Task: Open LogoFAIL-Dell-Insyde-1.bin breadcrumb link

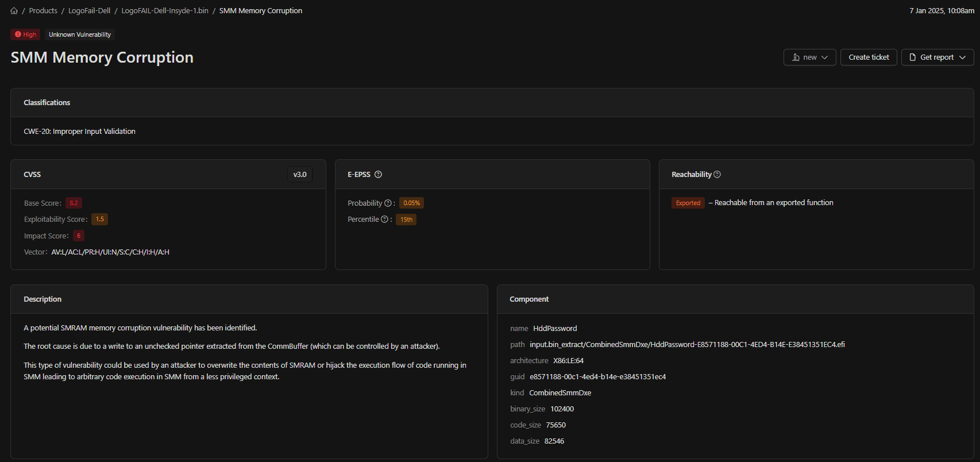Action: (165, 11)
